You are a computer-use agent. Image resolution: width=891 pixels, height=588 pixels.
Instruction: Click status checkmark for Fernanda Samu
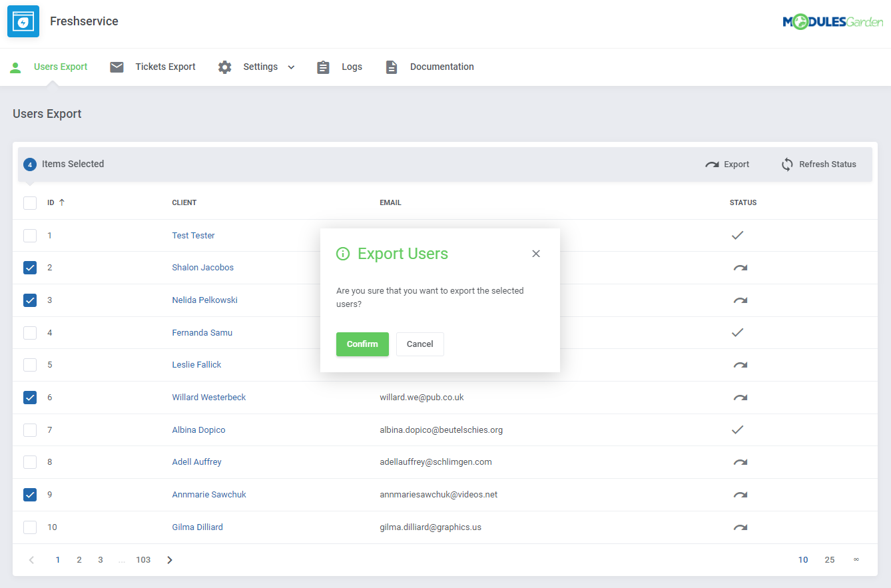click(x=737, y=332)
